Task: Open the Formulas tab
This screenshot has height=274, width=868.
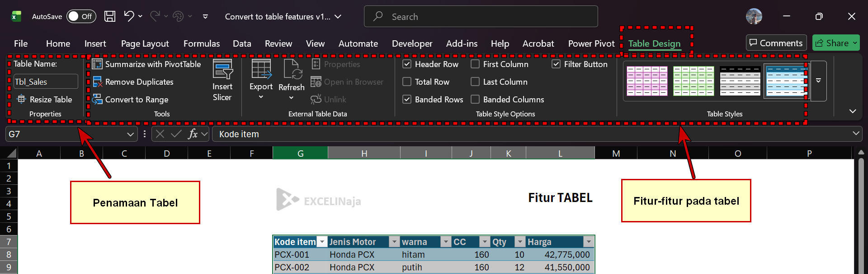Action: coord(202,43)
